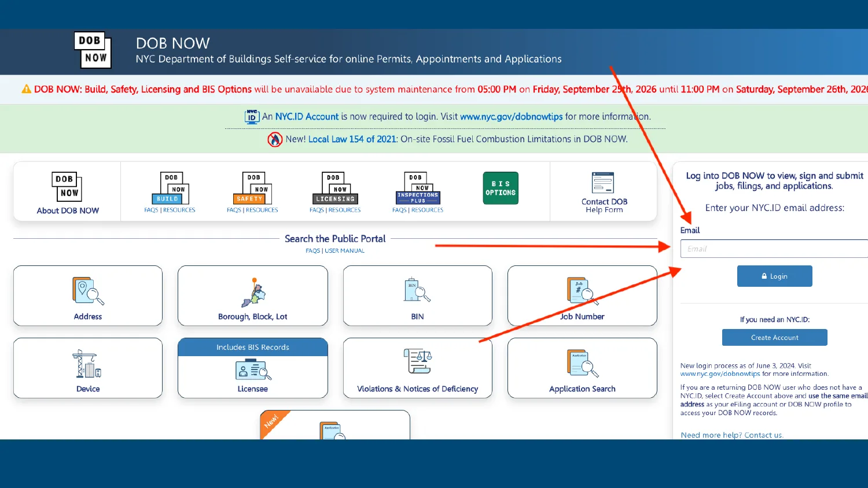Visit www.nyc.gov/dobnowtips link in green banner
The width and height of the screenshot is (868, 488).
point(511,117)
